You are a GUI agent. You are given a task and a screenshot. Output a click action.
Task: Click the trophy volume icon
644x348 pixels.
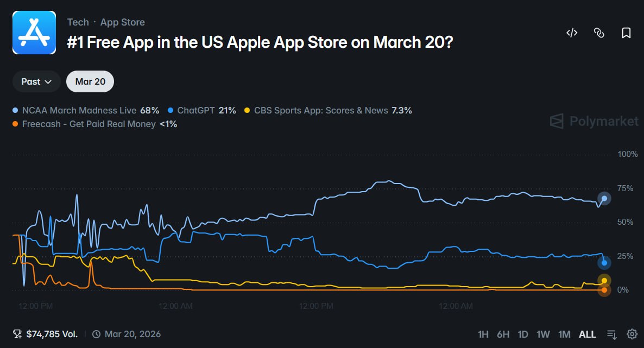click(x=17, y=334)
